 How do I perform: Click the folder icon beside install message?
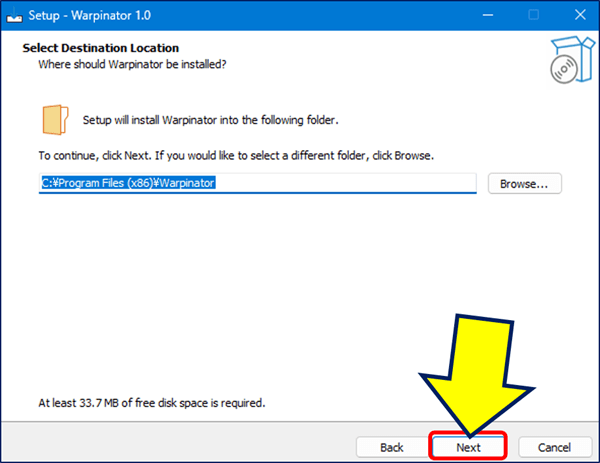click(x=55, y=120)
